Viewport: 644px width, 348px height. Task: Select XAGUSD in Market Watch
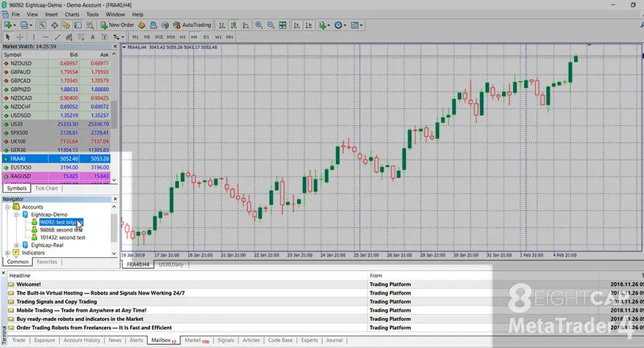(x=56, y=176)
